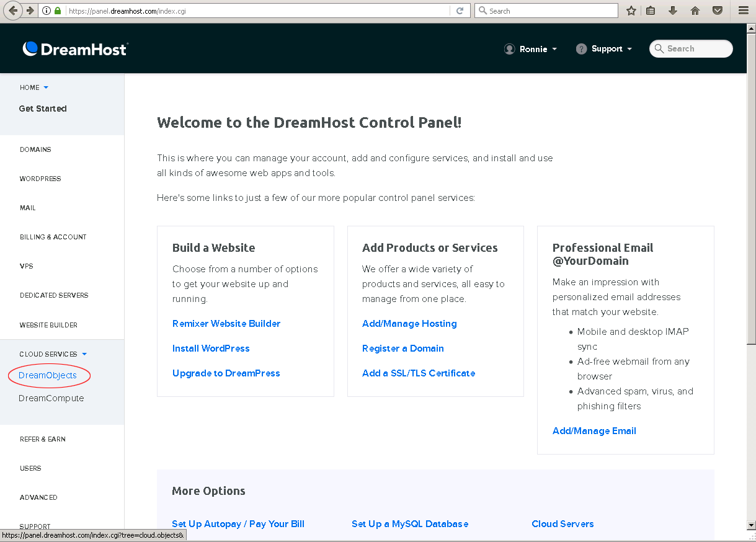The height and width of the screenshot is (542, 756).
Task: Open the DOMAINS sidebar menu
Action: (35, 149)
